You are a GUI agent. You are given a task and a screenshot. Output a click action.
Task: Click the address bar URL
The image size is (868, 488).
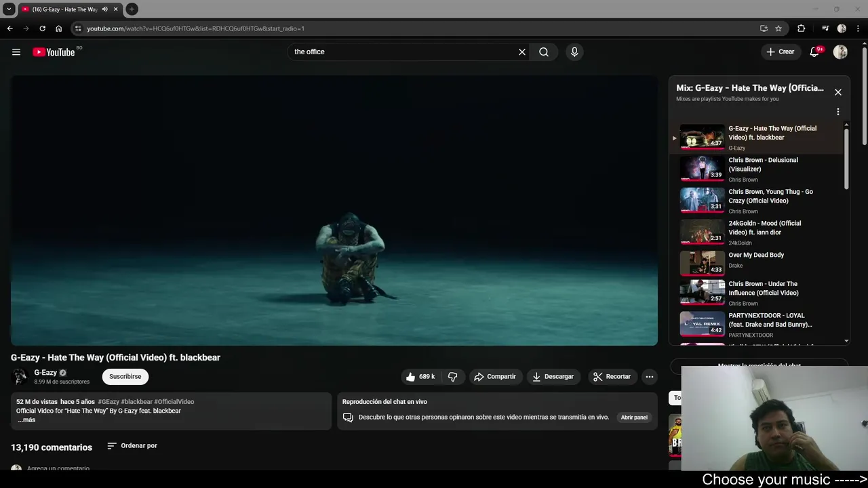tap(195, 28)
